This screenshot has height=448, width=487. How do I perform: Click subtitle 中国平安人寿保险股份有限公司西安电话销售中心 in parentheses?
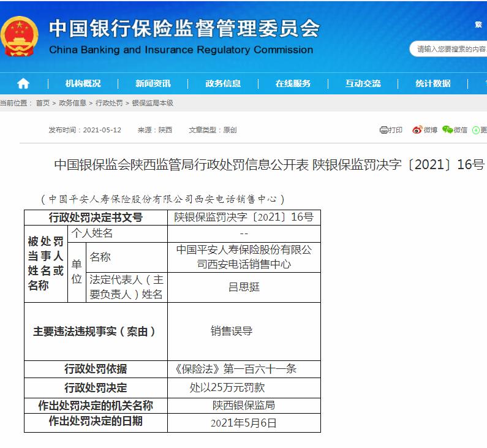point(163,199)
